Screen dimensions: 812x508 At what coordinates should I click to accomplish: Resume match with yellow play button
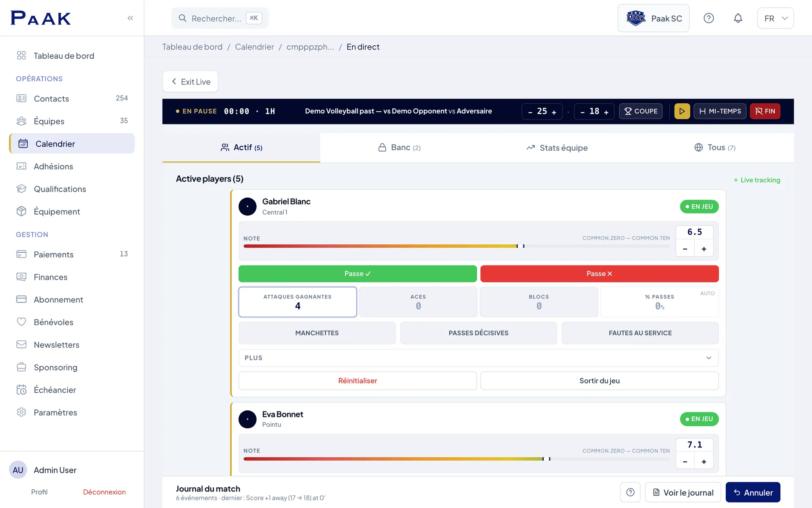coord(682,111)
